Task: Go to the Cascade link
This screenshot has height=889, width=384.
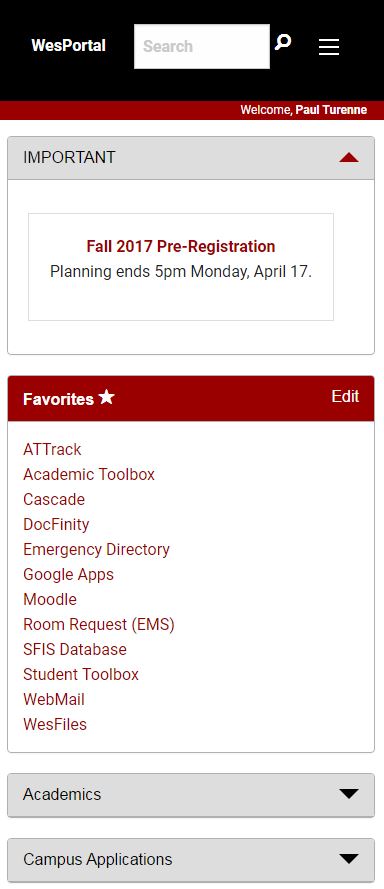Action: (54, 499)
